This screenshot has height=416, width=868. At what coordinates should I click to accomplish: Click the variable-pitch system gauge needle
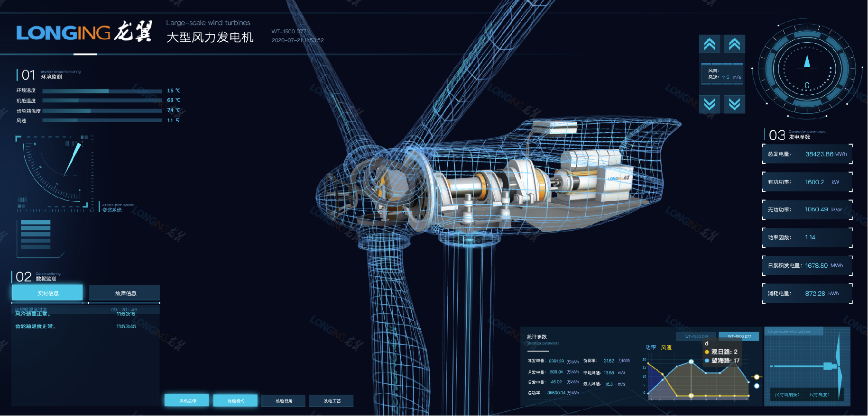(x=73, y=160)
